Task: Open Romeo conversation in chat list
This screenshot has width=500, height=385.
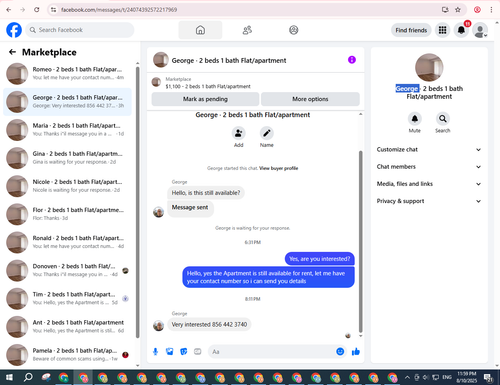Action: pyautogui.click(x=67, y=73)
